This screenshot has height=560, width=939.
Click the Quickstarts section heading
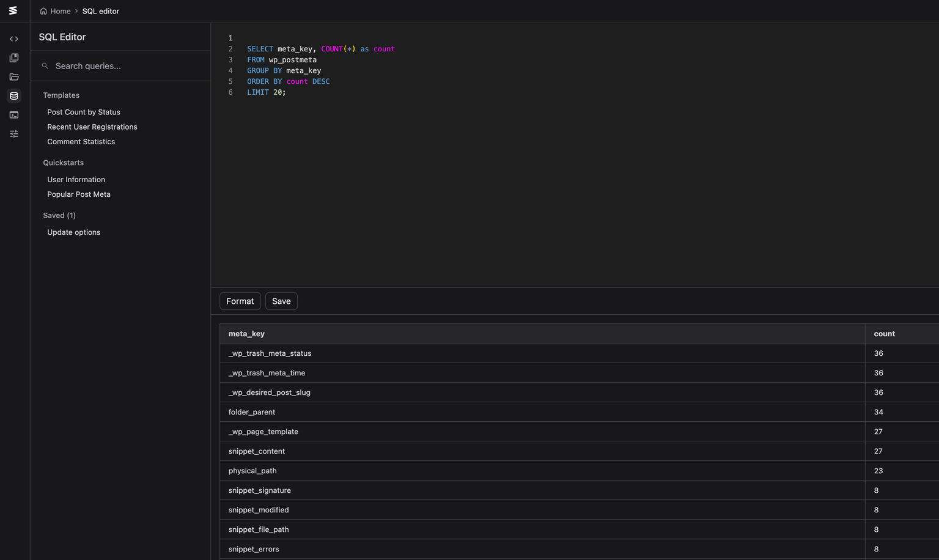(64, 163)
